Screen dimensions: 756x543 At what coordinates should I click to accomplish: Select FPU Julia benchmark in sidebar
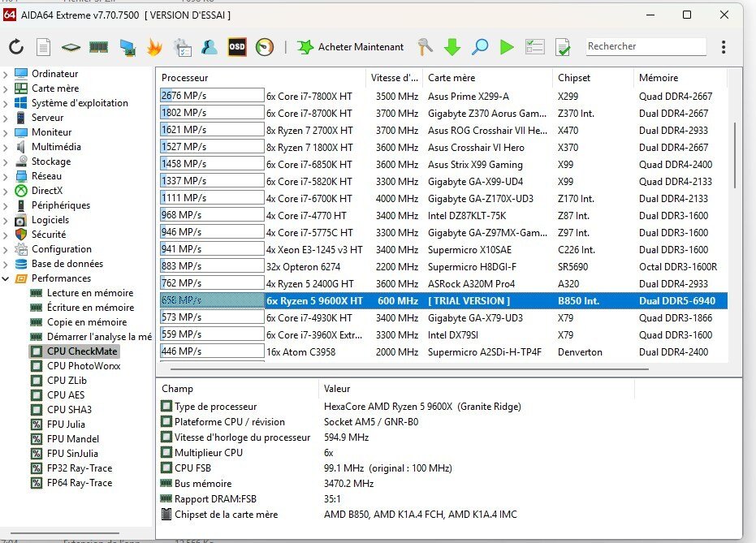click(66, 424)
